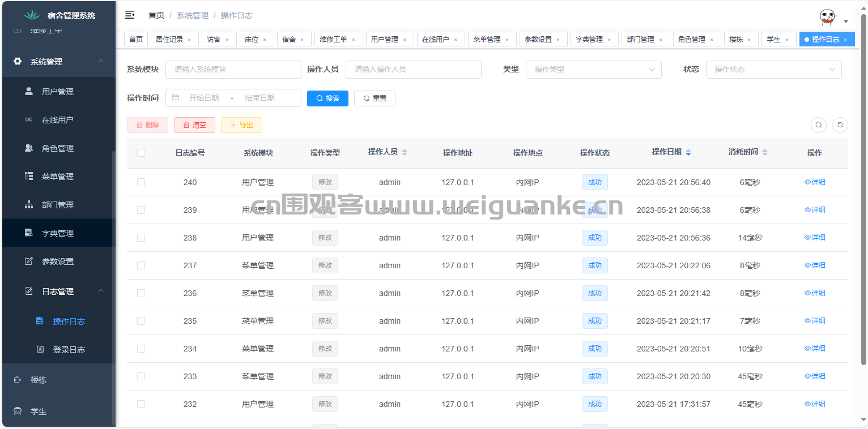Open the 操作类型 type dropdown
The image size is (868, 429).
[x=594, y=69]
